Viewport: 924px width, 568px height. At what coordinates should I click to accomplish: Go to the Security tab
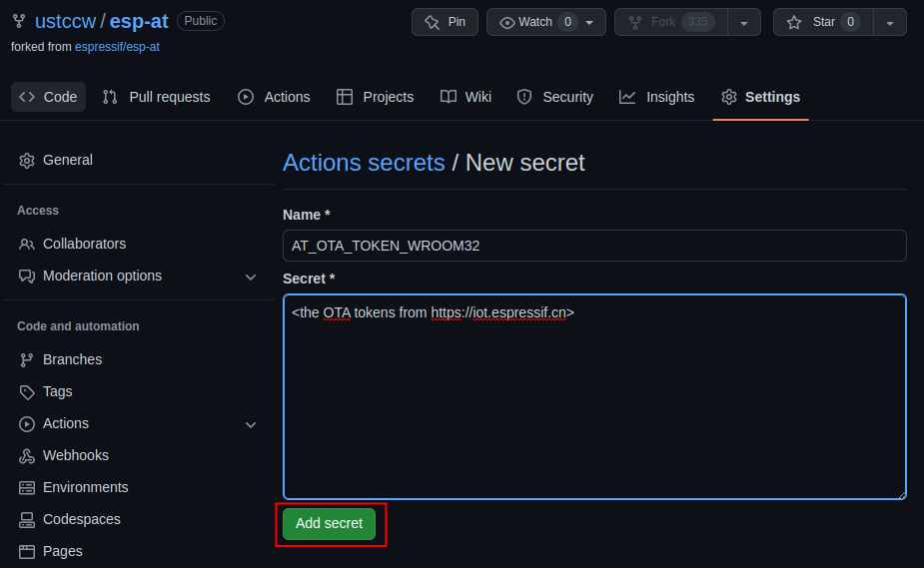tap(554, 97)
